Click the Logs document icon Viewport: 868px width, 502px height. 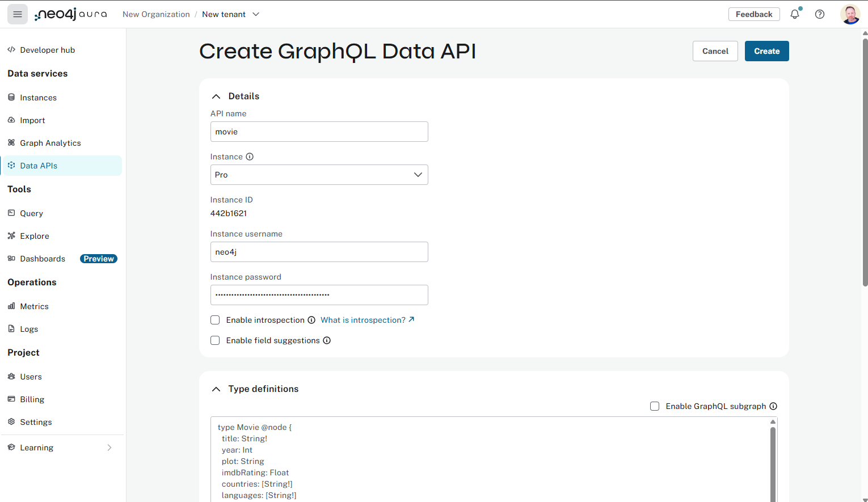pyautogui.click(x=11, y=329)
